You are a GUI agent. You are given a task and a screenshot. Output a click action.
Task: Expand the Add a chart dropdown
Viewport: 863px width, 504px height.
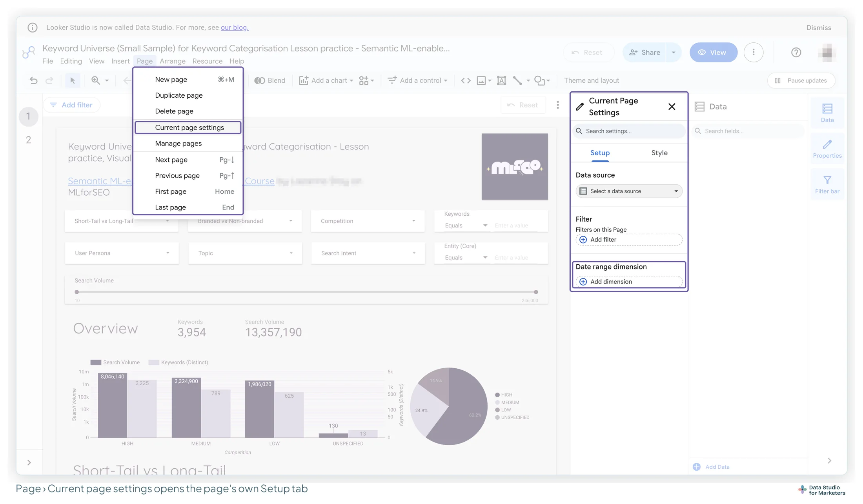[x=351, y=81]
